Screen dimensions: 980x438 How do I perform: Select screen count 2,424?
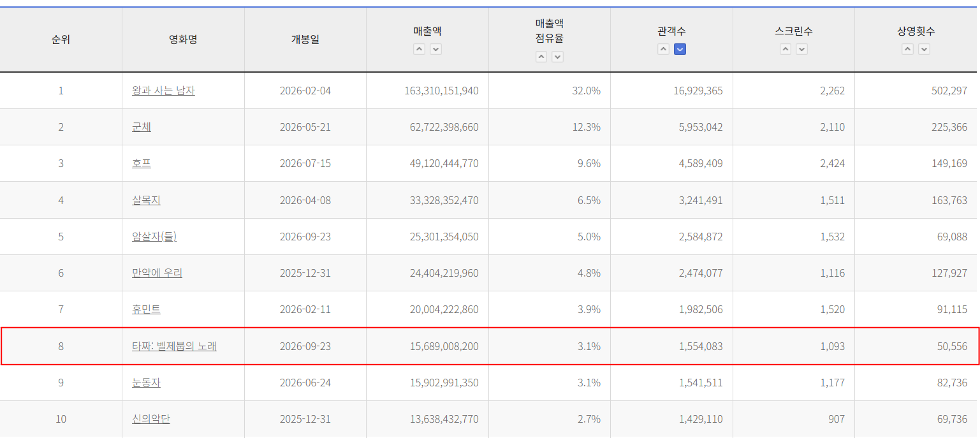click(832, 163)
